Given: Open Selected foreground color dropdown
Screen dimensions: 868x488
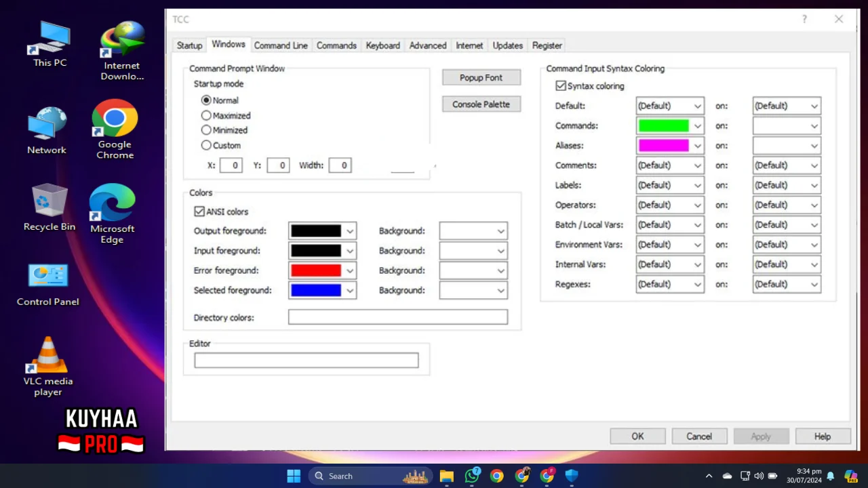Looking at the screenshot, I should pyautogui.click(x=350, y=290).
